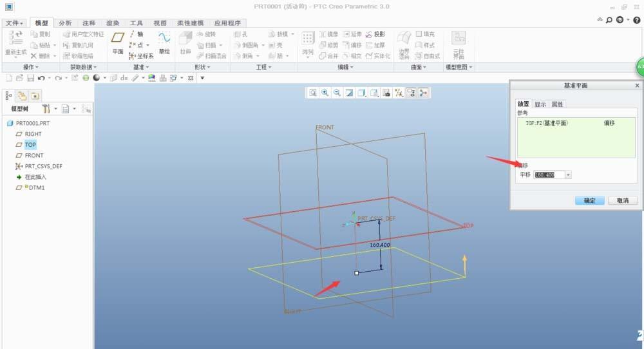Close the 基准平面 dialog
Viewport: 644px width, 349px height.
point(637,86)
